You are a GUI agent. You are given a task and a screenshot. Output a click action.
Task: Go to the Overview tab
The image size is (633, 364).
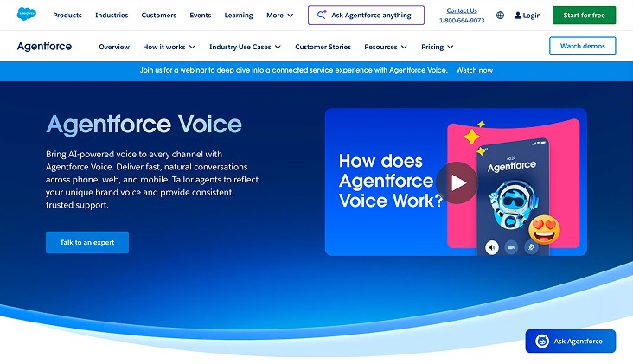click(x=114, y=47)
